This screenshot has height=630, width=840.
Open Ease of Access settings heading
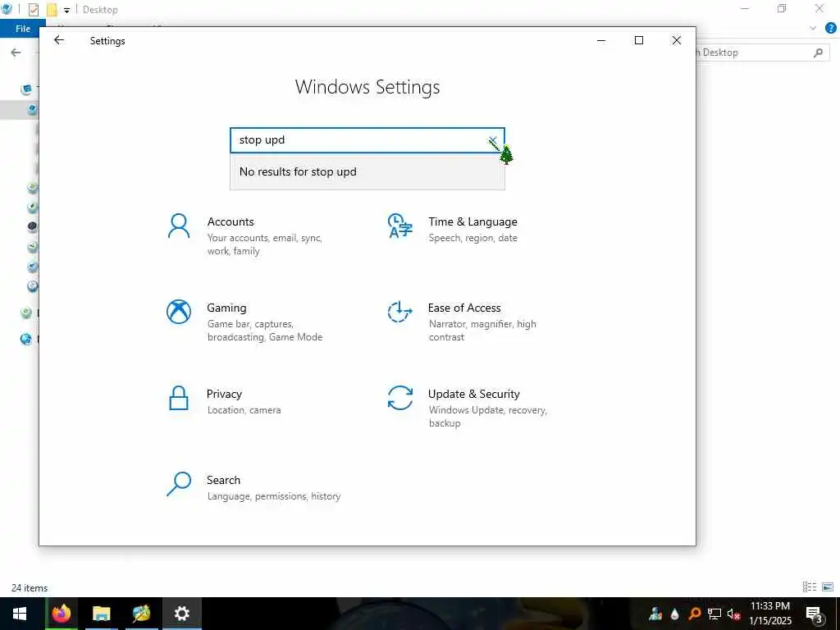(464, 308)
